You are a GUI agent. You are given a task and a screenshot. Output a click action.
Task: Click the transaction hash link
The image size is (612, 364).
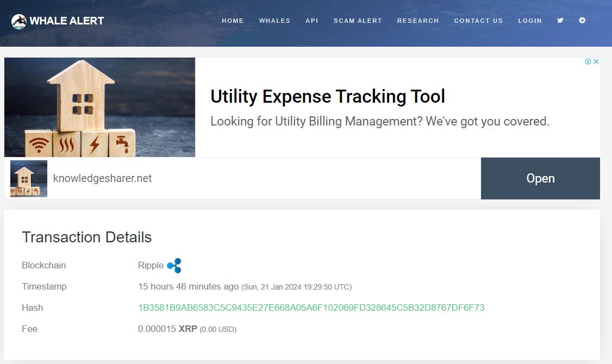[311, 308]
